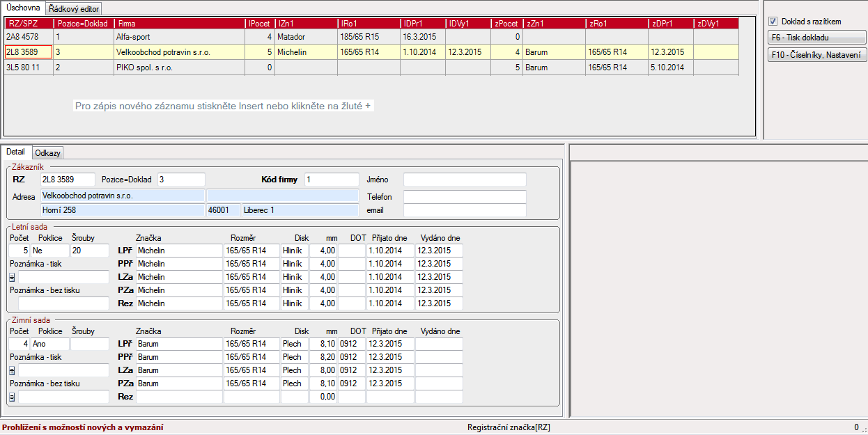
Task: Open note icon beside summer Poznámka - tisk
Action: (12, 278)
